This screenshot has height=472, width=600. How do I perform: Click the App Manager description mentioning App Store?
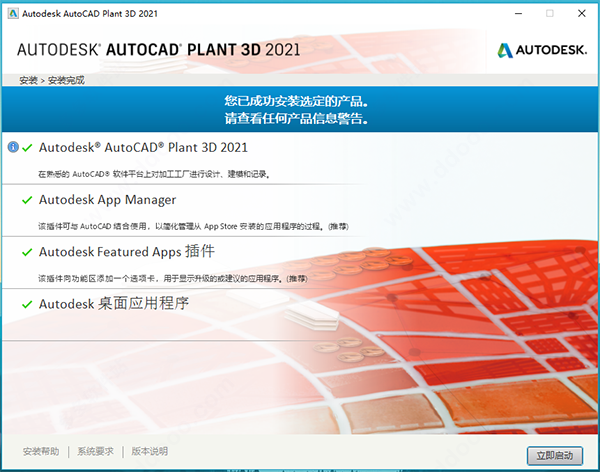click(x=193, y=226)
